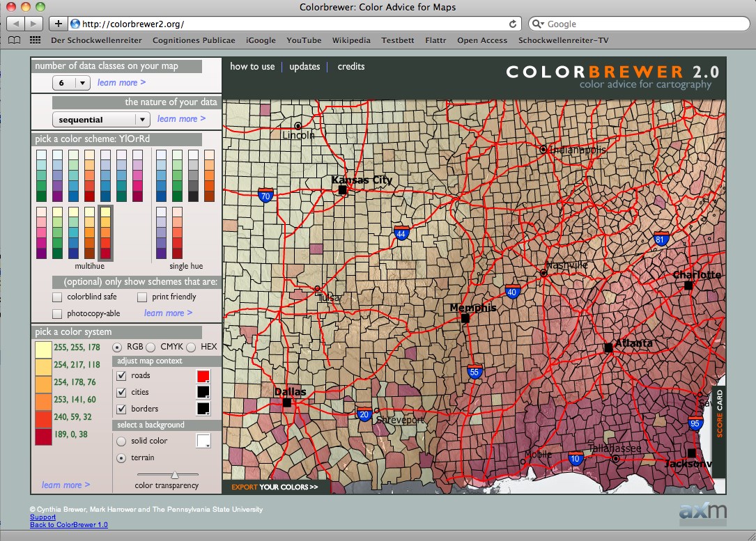Open the sequential data nature dropdown
This screenshot has width=756, height=541.
(101, 120)
